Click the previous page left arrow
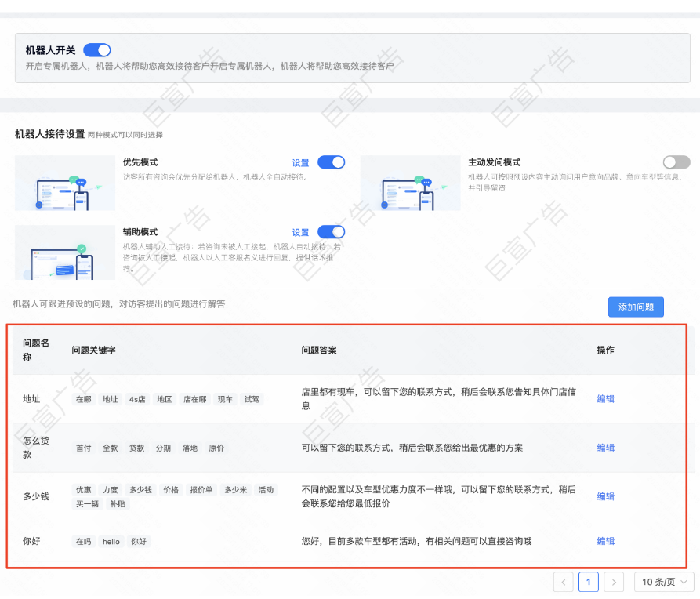The image size is (700, 599). click(x=563, y=582)
